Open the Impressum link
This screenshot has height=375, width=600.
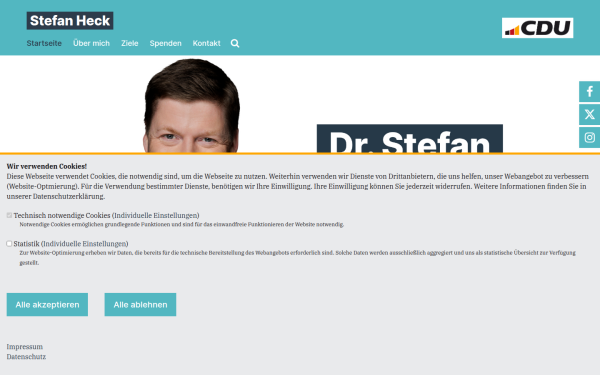point(24,347)
